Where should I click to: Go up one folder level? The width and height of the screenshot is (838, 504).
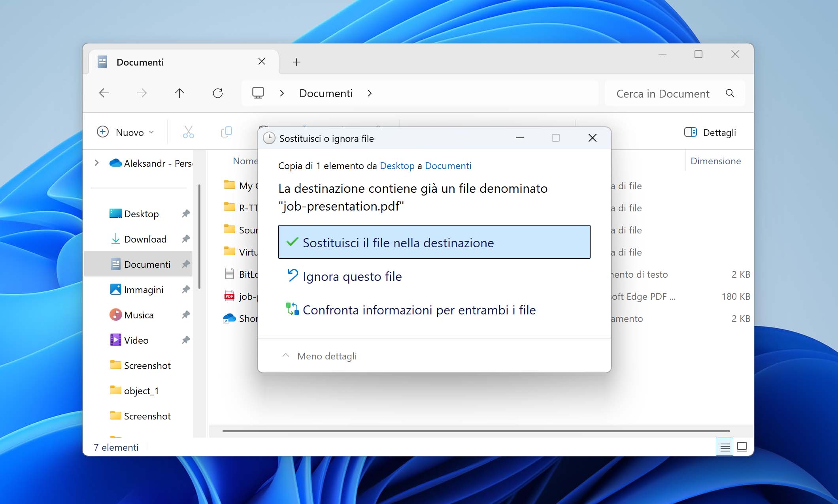click(179, 93)
